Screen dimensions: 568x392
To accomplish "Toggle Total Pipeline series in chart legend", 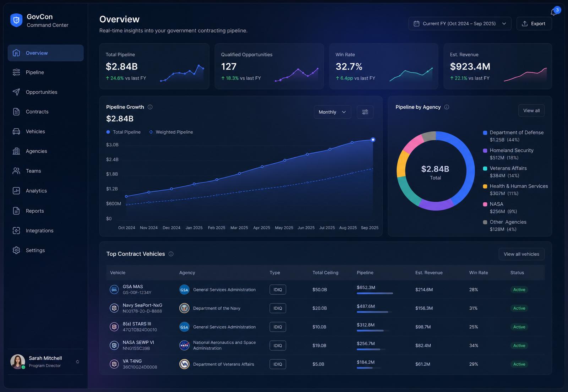I will [x=124, y=132].
